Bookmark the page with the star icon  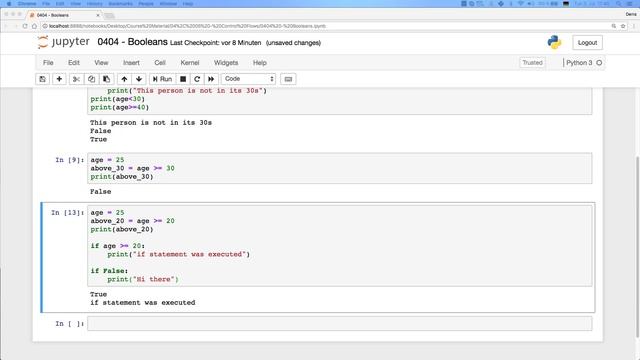tap(623, 26)
